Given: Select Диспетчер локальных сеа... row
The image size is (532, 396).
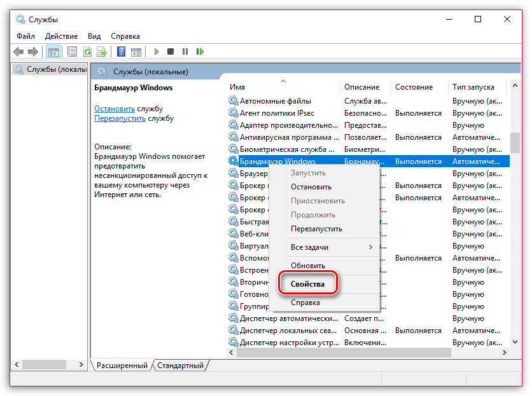Looking at the screenshot, I should pyautogui.click(x=368, y=331).
